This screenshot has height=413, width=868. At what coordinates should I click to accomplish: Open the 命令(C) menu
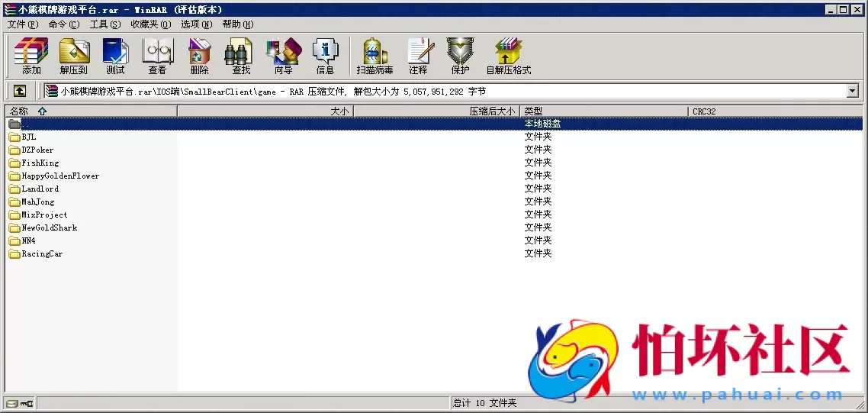64,24
